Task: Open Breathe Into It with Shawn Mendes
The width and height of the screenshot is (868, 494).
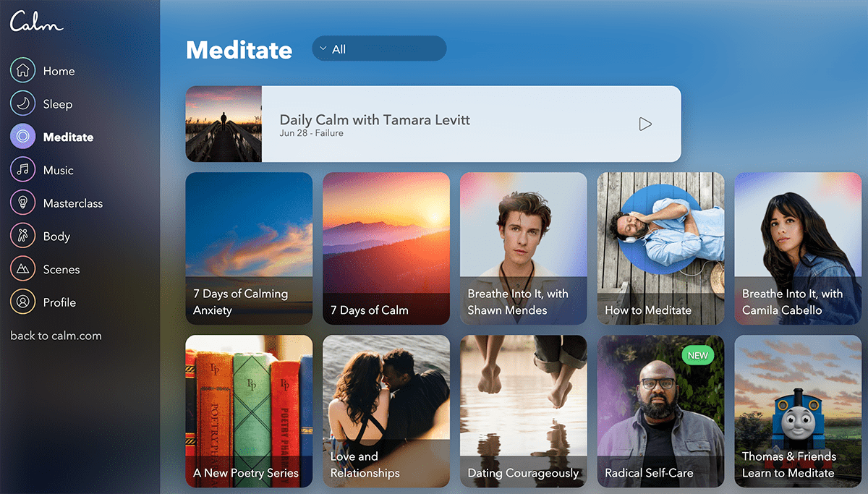Action: (524, 248)
